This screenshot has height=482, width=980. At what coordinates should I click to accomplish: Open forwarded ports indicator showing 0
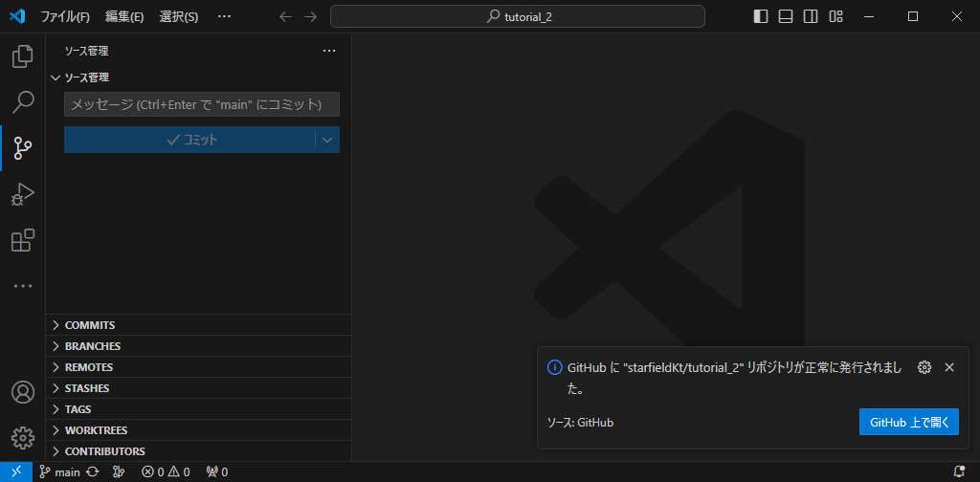coord(217,472)
